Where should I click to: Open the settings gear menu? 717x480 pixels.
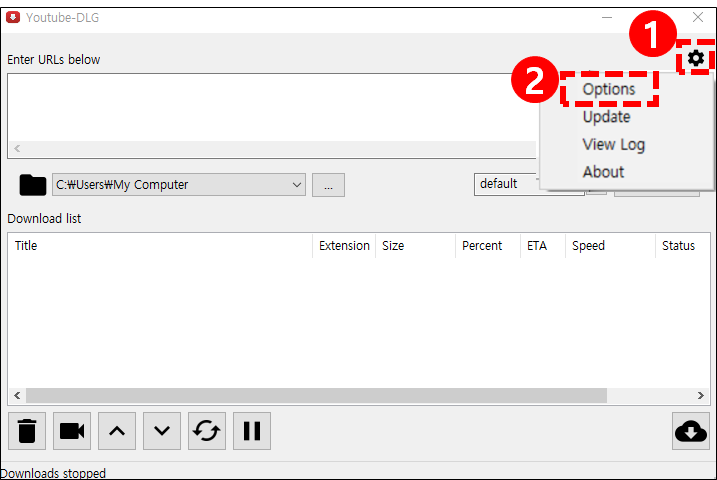coord(696,58)
